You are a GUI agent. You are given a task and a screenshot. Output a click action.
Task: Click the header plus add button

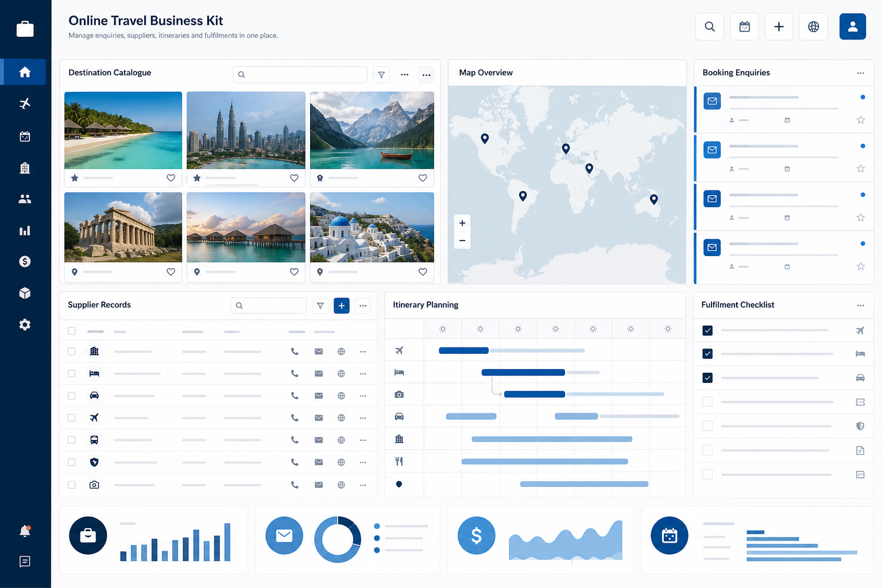point(779,26)
